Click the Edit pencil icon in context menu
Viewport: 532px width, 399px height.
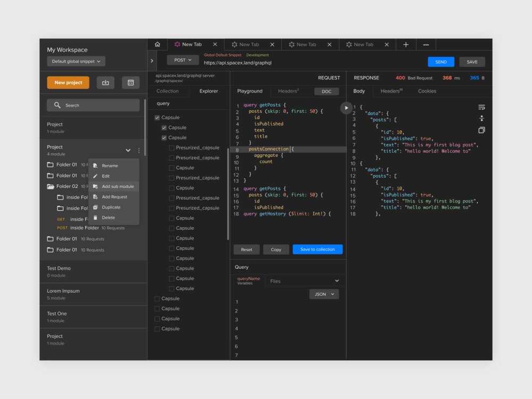(95, 176)
